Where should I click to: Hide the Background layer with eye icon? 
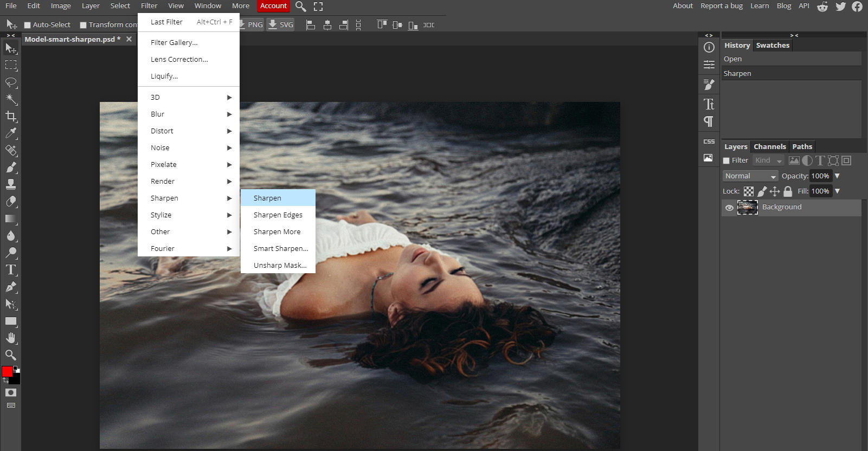point(729,208)
